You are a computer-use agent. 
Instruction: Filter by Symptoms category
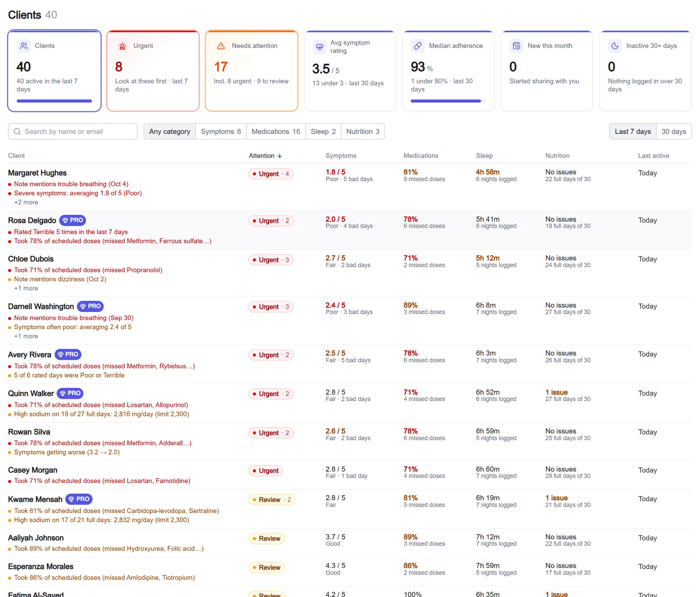[221, 131]
